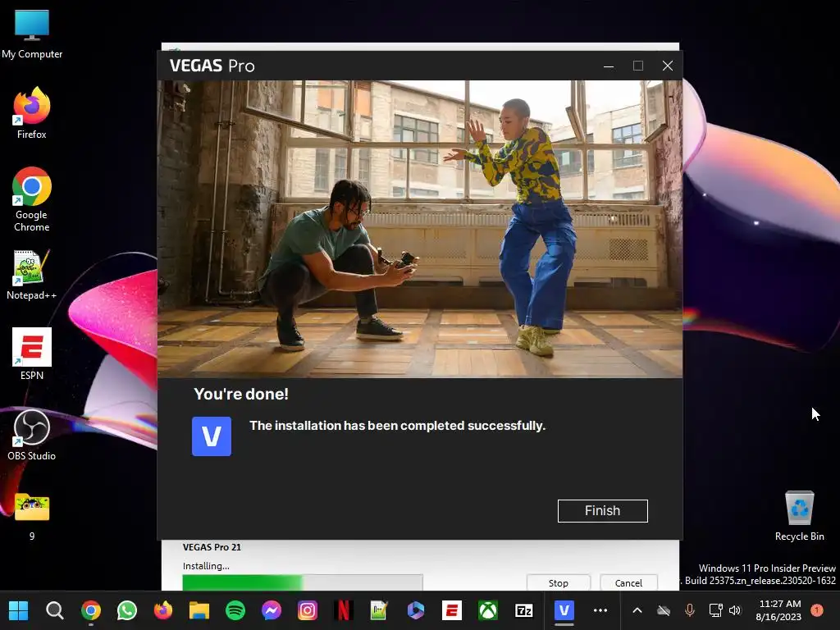This screenshot has height=630, width=840.
Task: Open Netflix from the taskbar
Action: [344, 610]
